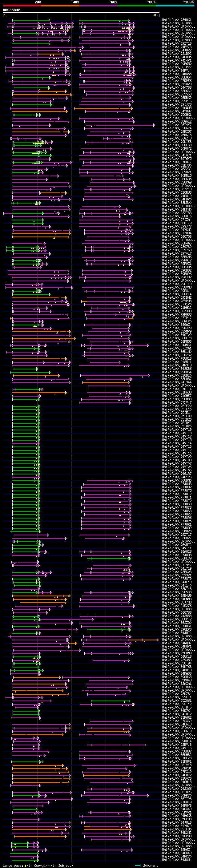
Task: Select hit UniRef100_Q42366
Action: tap(177, 789)
